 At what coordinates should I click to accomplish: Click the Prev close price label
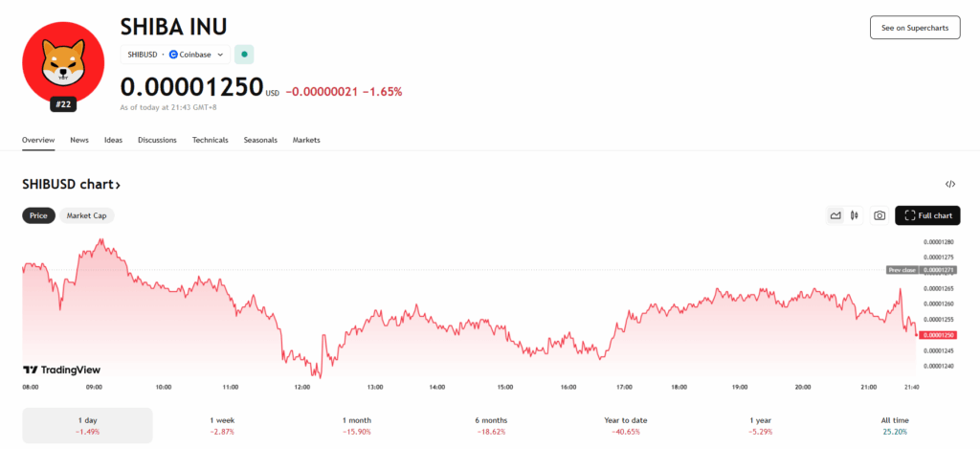coord(923,270)
